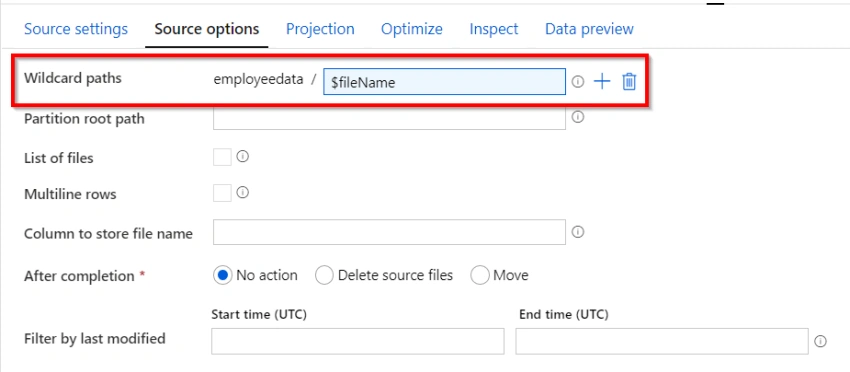
Task: Open the Source settings tab
Action: pyautogui.click(x=76, y=29)
